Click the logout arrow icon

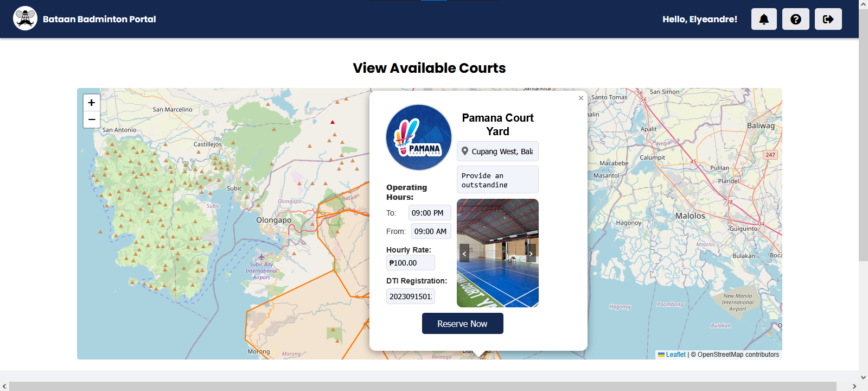(828, 19)
